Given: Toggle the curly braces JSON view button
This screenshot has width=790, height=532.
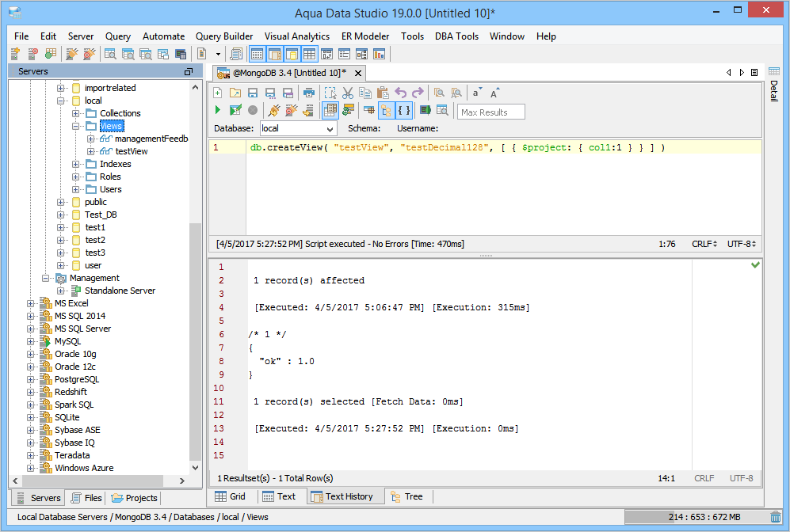Looking at the screenshot, I should point(403,111).
